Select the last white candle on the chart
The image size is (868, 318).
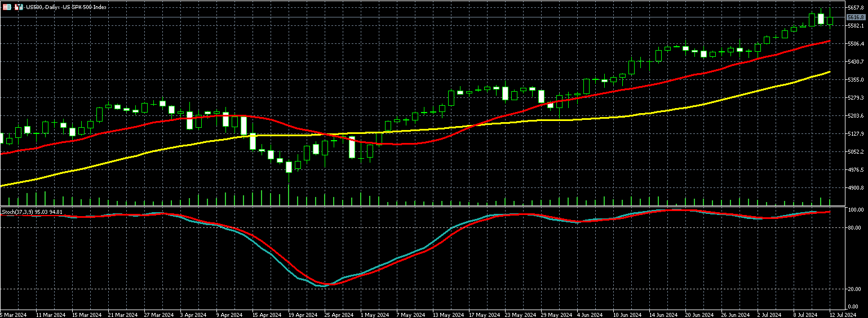[x=821, y=18]
